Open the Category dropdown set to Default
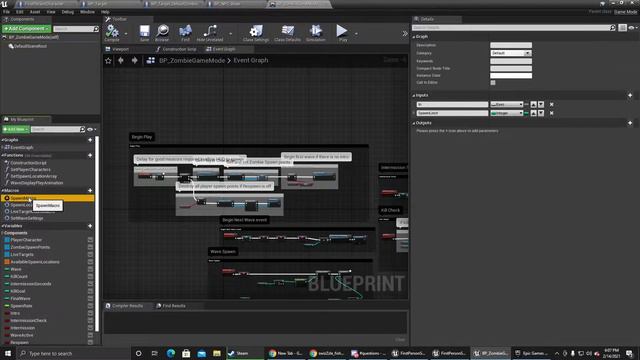This screenshot has height=360, width=640. pyautogui.click(x=511, y=53)
